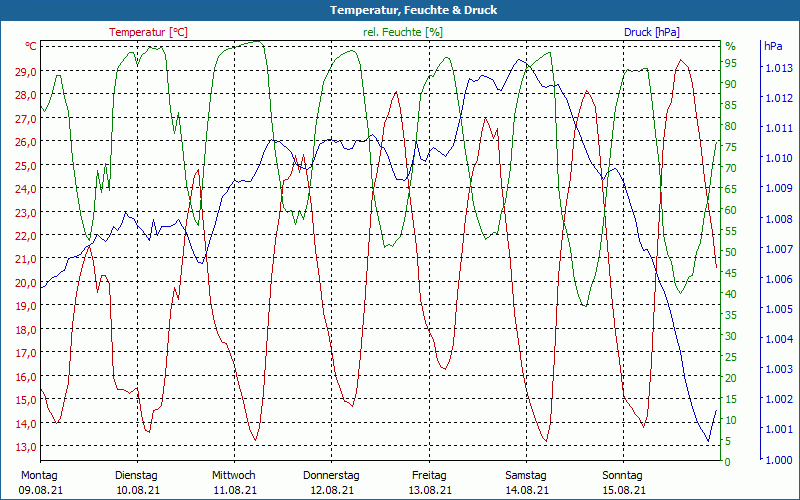Click the 1.009 pressure axis value
Screen dimensions: 800x500
click(x=779, y=188)
